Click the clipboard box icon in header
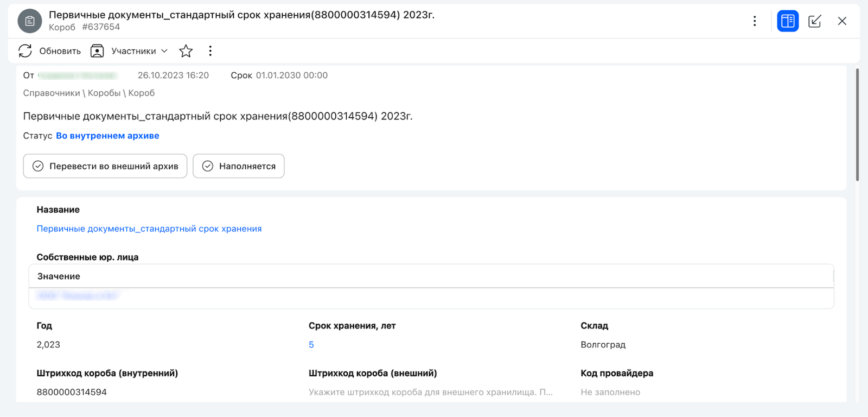Screen dimensions: 868x417 click(30, 21)
